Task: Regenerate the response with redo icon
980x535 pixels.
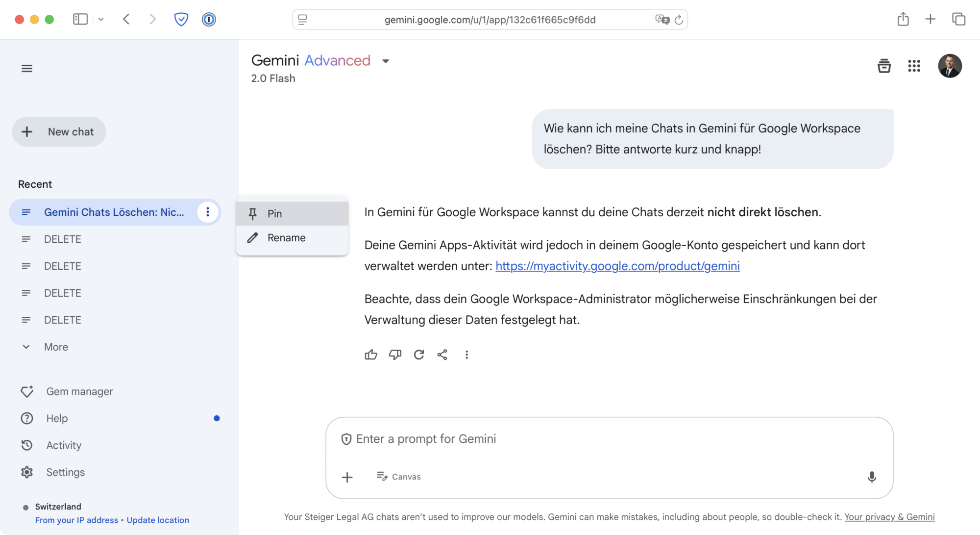Action: [419, 355]
